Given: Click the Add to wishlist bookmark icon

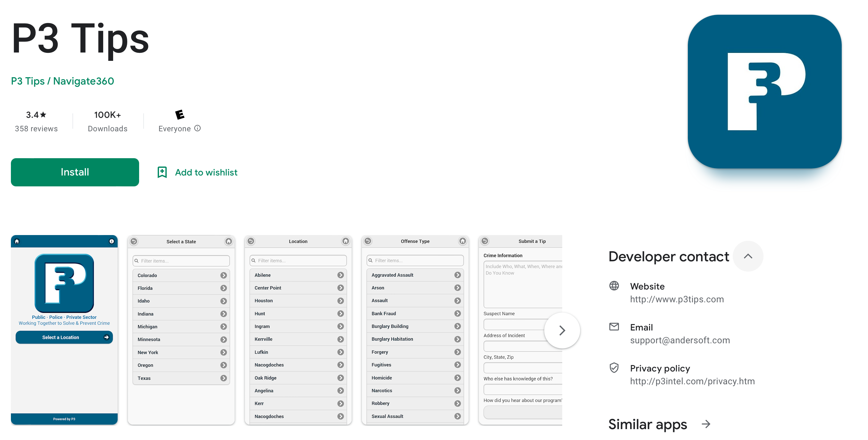Looking at the screenshot, I should [x=162, y=172].
